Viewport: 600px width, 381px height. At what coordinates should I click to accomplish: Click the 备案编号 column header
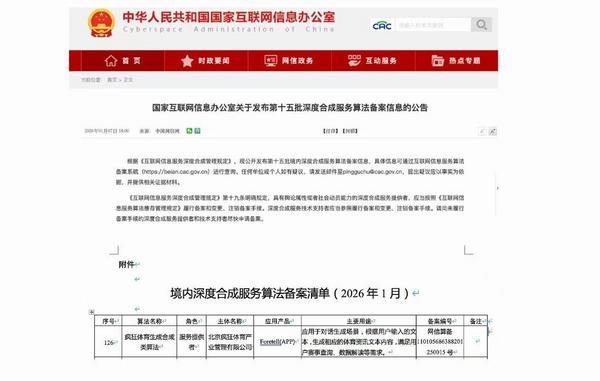[440, 321]
